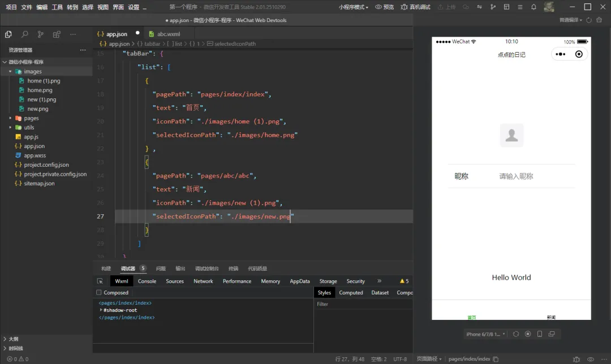Expand the 时间线 timeline section

[5, 348]
